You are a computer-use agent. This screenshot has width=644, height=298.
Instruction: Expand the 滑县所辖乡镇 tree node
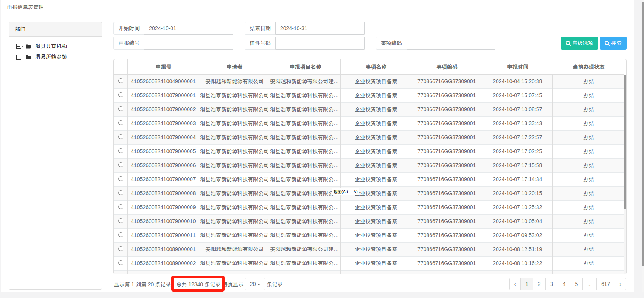tap(19, 57)
